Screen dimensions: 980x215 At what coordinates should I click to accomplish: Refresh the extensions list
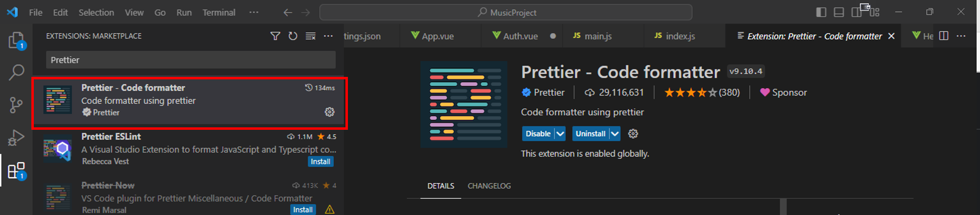(293, 36)
